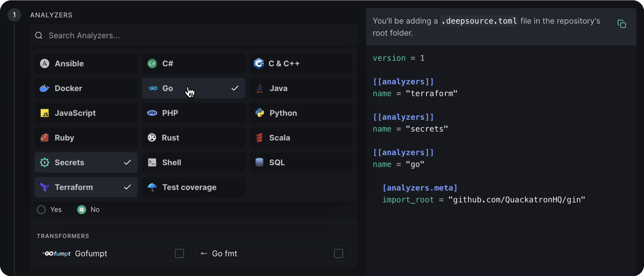The image size is (644, 276).
Task: Enable the Gofumpt transformer checkbox
Action: click(179, 253)
